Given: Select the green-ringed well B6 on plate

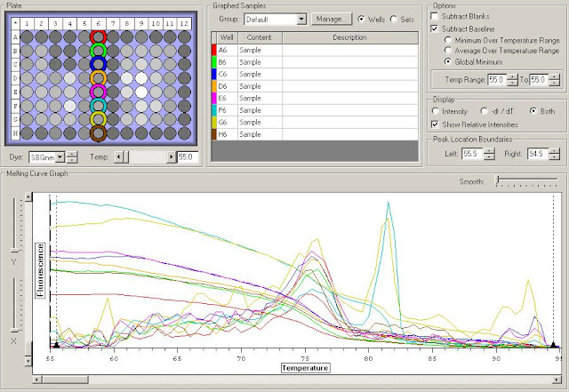Looking at the screenshot, I should point(98,51).
